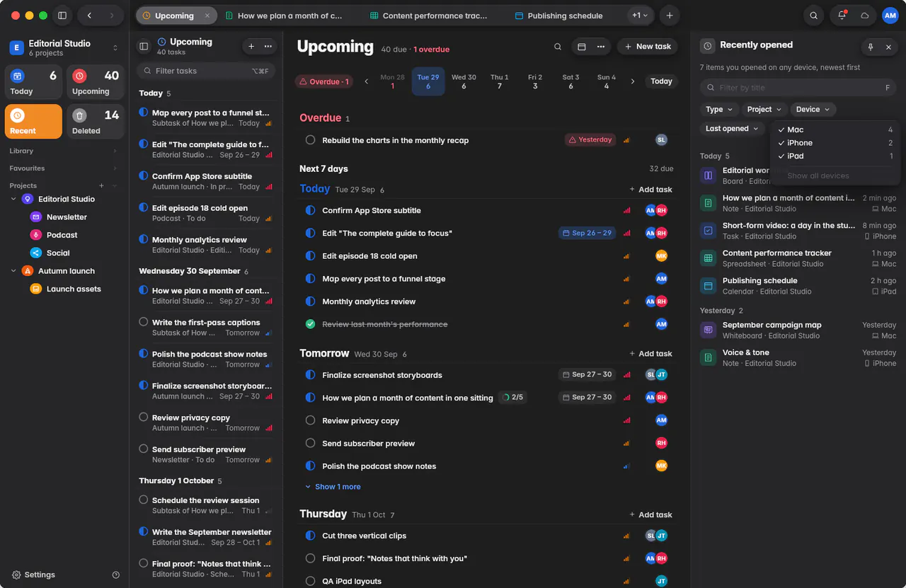
Task: Collapse the task list panel via its toggle icon
Action: tap(144, 46)
